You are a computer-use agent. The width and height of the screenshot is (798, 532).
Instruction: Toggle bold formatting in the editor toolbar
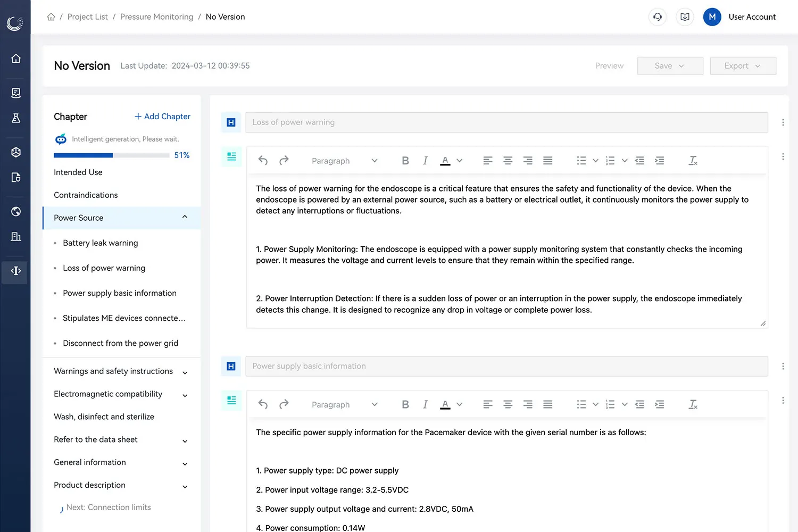pyautogui.click(x=405, y=160)
